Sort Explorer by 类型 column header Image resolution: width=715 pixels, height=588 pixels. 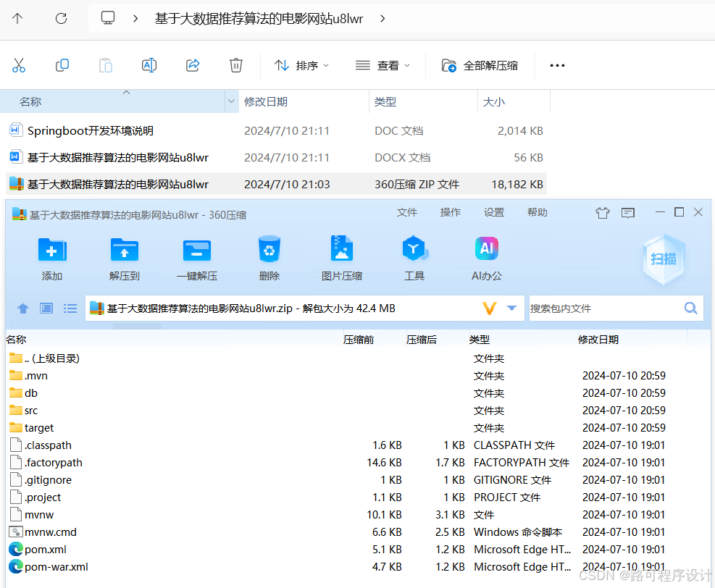pyautogui.click(x=423, y=101)
